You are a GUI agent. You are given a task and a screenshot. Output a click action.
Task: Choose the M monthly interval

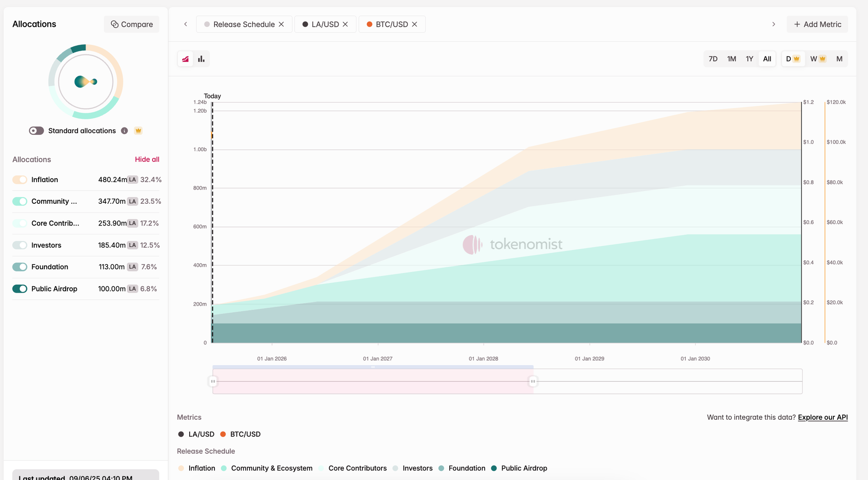tap(839, 59)
